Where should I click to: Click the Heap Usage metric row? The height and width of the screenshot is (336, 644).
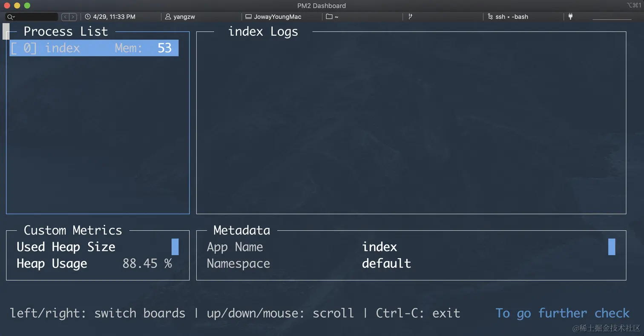[94, 264]
